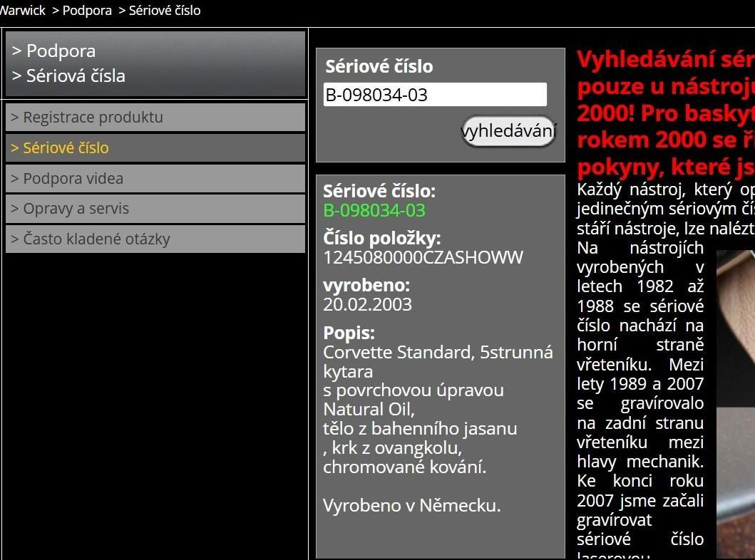Click the Sériové číslo label above the input
The height and width of the screenshot is (560, 755).
(x=379, y=66)
